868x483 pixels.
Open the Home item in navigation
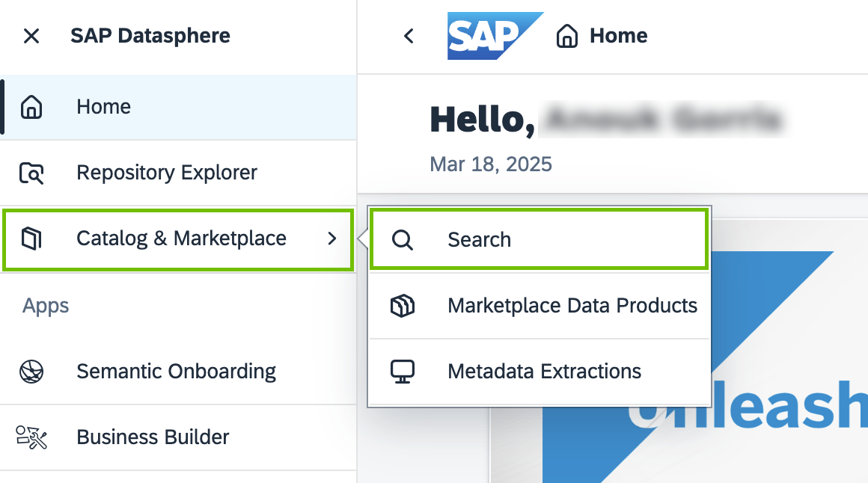pos(104,107)
